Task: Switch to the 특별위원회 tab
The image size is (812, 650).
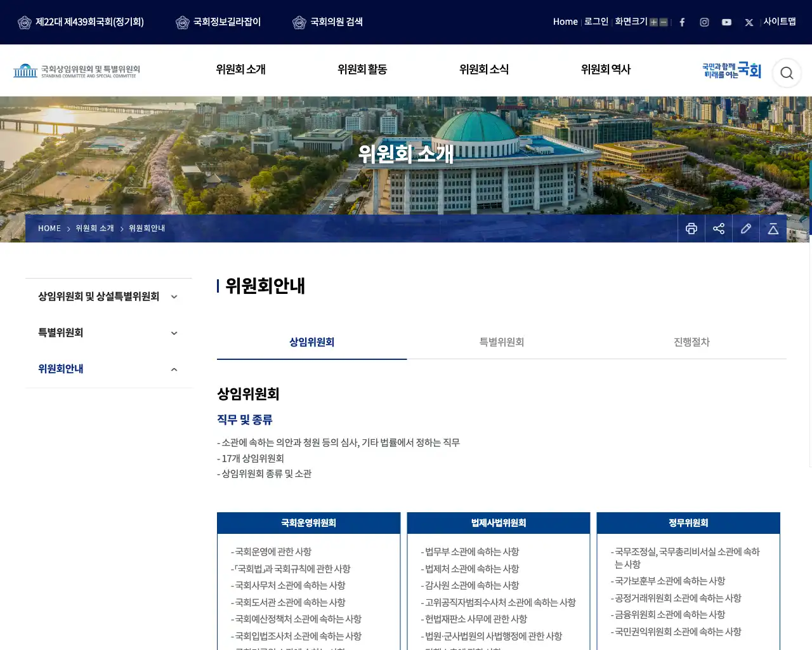Action: [502, 342]
